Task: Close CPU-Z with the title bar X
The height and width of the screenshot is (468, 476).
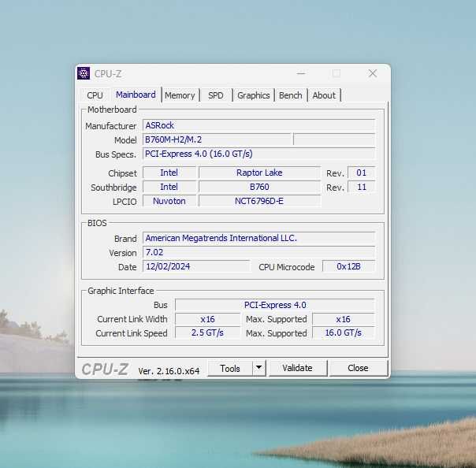Action: (373, 73)
